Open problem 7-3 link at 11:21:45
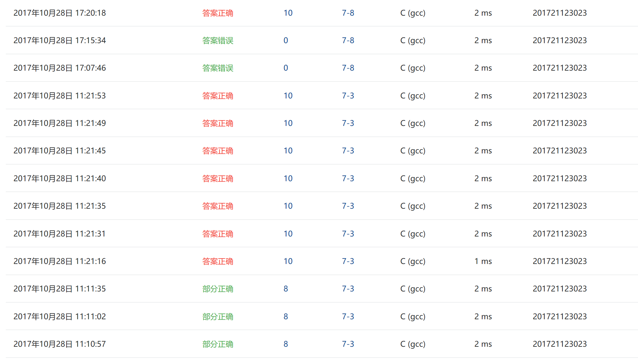The height and width of the screenshot is (364, 638). pos(348,151)
